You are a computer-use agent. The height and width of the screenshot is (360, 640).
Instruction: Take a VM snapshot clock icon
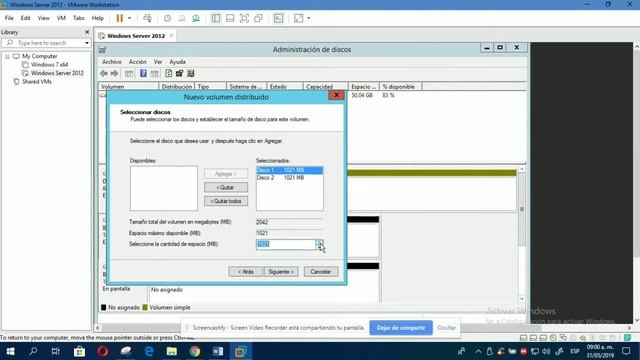[x=167, y=18]
